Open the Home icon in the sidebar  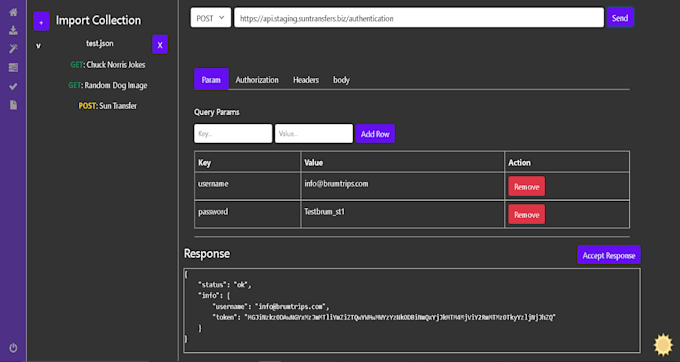click(13, 12)
